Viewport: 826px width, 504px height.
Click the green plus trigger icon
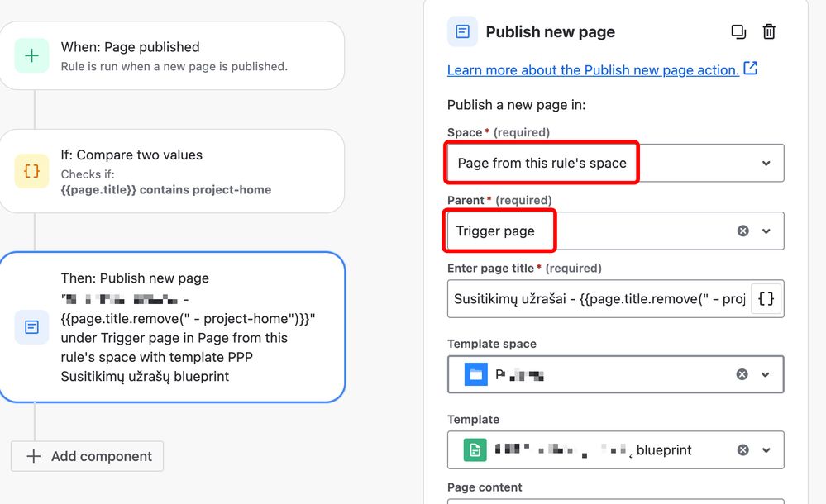pos(31,55)
